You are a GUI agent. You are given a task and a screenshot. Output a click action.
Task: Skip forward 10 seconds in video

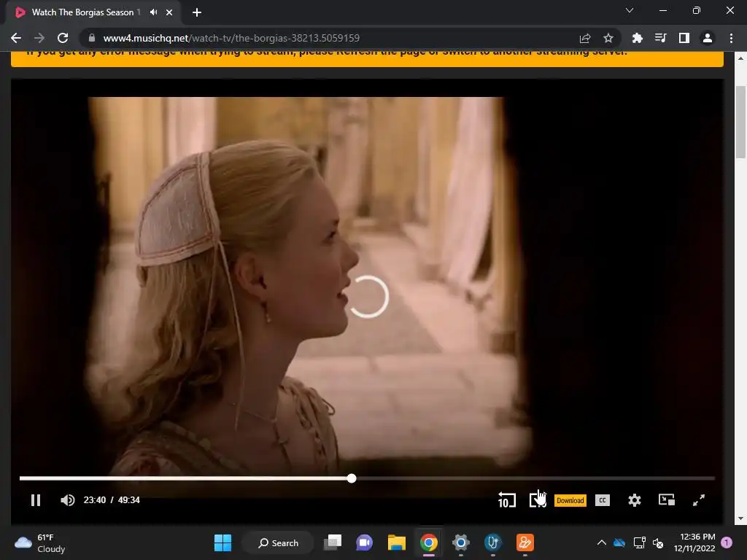(538, 500)
